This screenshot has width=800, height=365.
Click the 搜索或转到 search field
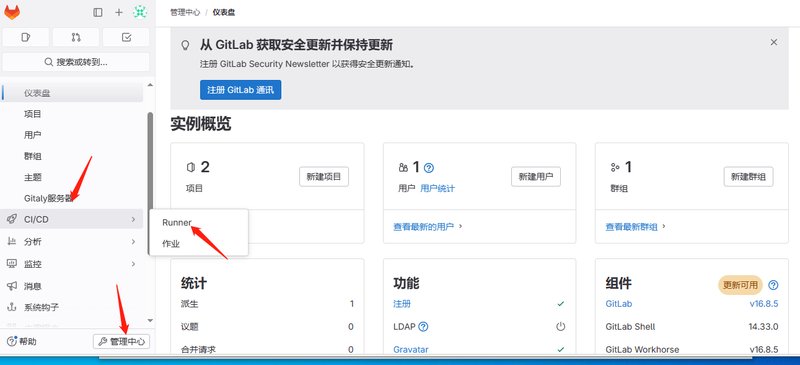click(76, 62)
